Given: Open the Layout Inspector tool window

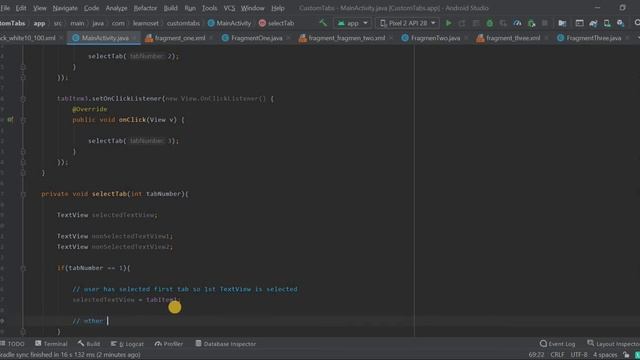Looking at the screenshot, I should (613, 344).
